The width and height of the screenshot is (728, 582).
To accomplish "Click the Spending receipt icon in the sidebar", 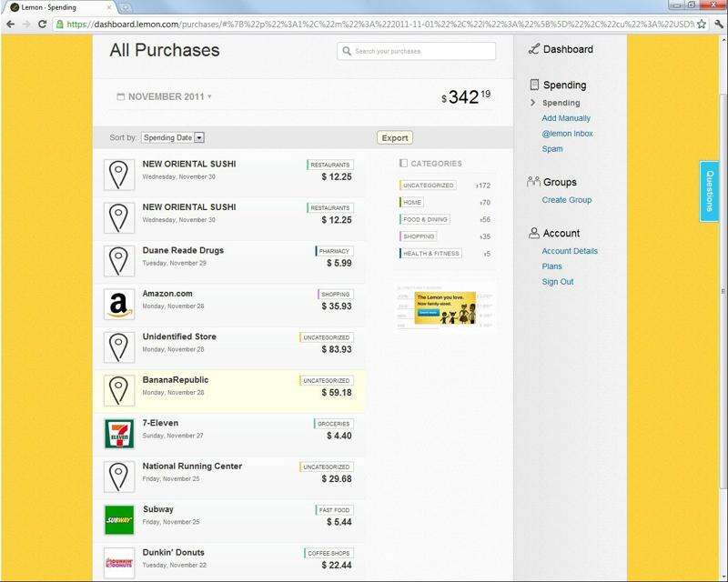I will click(x=534, y=85).
